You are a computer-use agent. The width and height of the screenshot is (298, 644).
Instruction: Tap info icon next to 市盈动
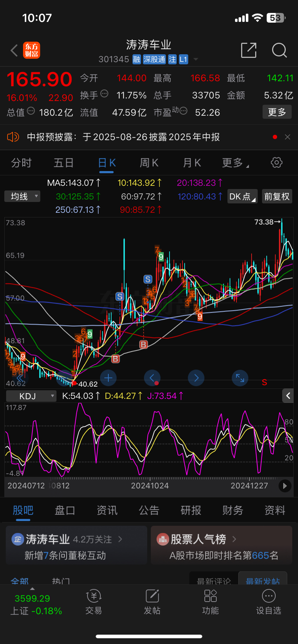pos(183,111)
